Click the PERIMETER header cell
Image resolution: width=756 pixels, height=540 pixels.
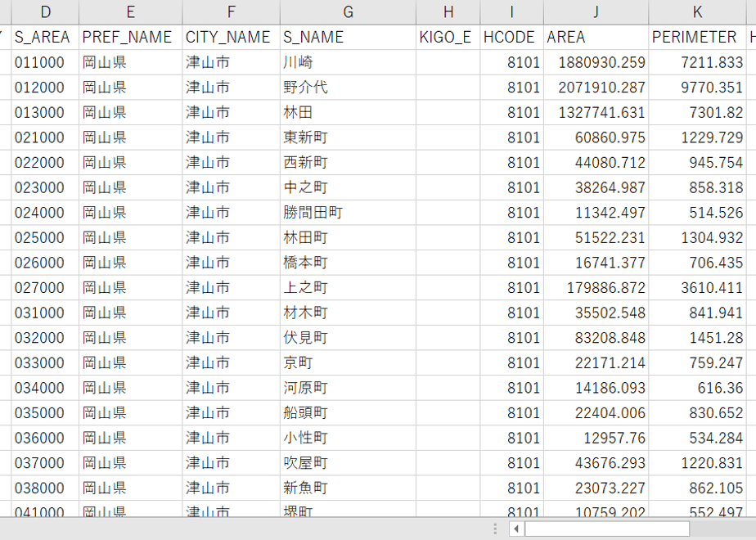pos(698,37)
